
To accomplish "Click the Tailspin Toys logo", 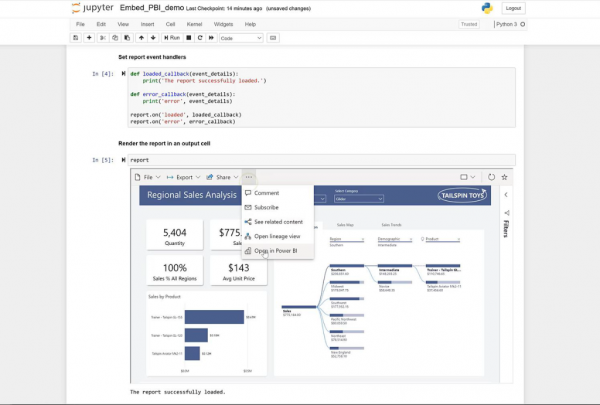I will pos(462,195).
